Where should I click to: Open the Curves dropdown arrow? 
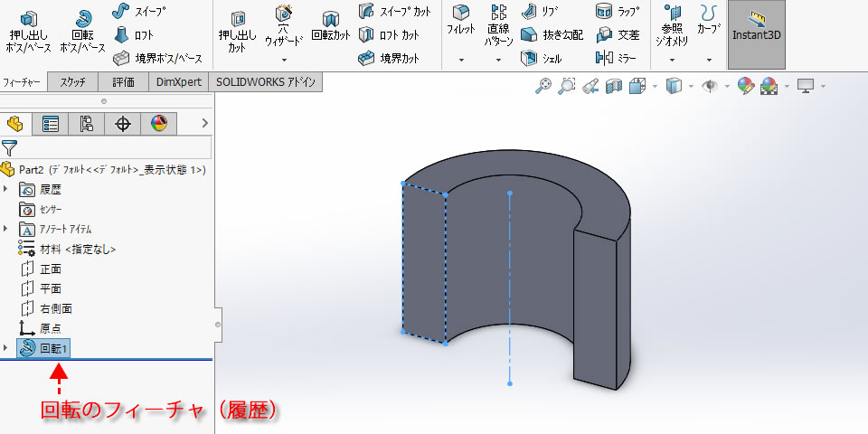(709, 60)
